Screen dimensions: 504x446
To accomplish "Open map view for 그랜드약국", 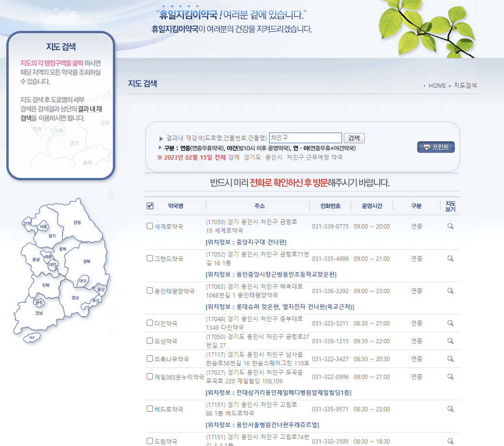I will tap(450, 258).
